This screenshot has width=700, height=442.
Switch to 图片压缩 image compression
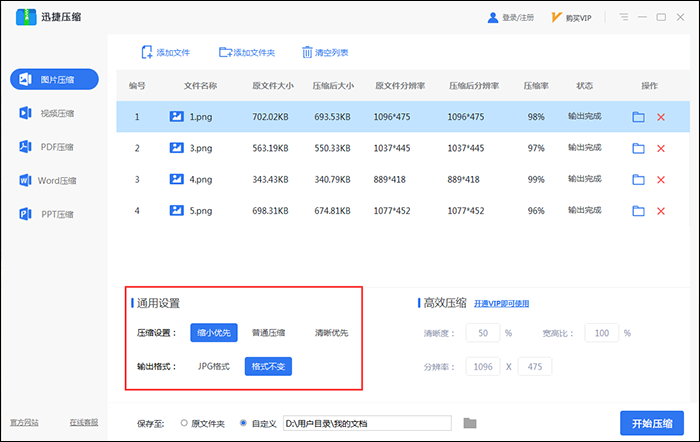click(x=54, y=79)
